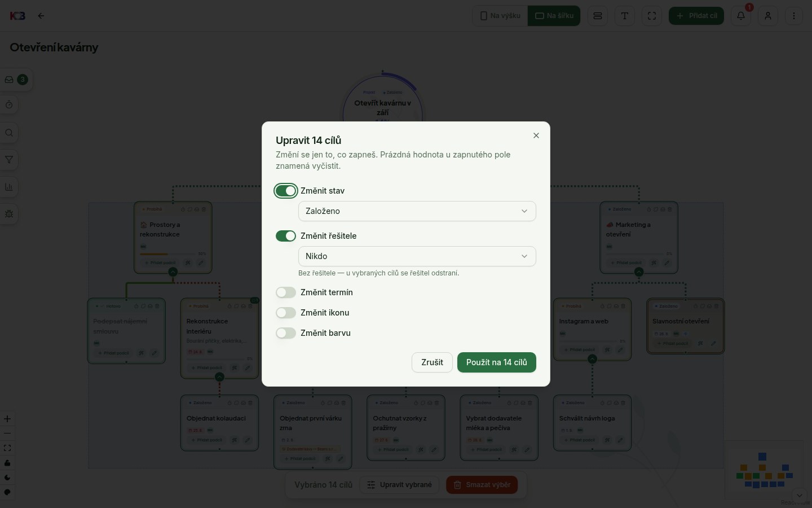Enable the Změnit termín switch

pyautogui.click(x=286, y=292)
